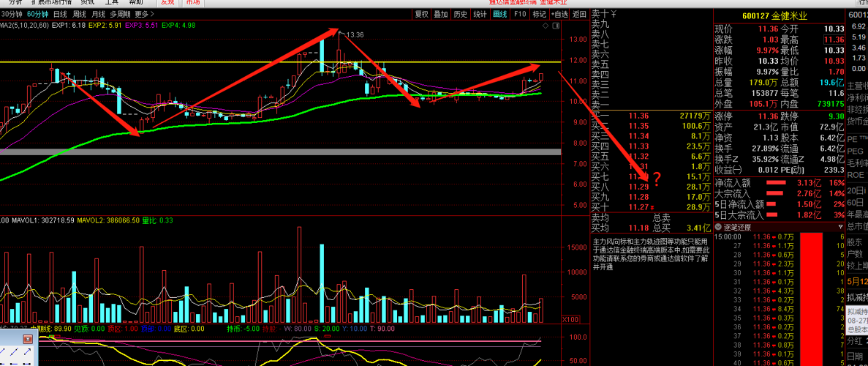Add the stock via +自选 button
The height and width of the screenshot is (366, 868).
(559, 15)
